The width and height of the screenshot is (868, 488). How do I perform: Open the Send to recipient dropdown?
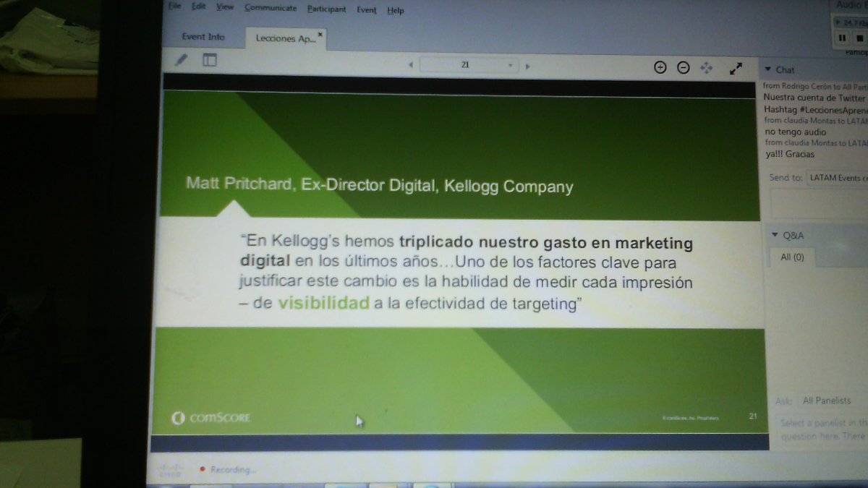837,177
